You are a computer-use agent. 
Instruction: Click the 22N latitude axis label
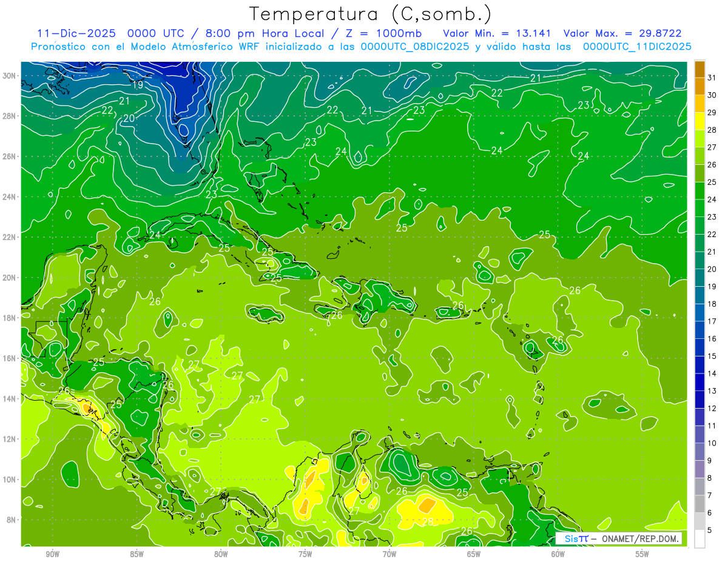coord(10,237)
